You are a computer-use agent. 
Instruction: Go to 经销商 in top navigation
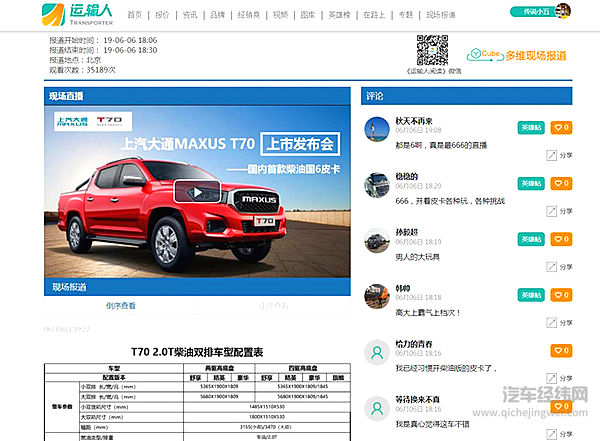click(x=250, y=16)
